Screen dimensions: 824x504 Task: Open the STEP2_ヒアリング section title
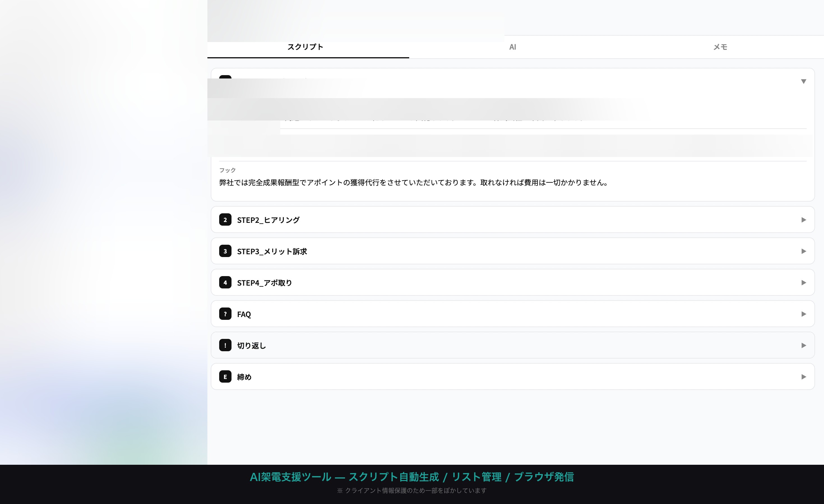click(268, 220)
